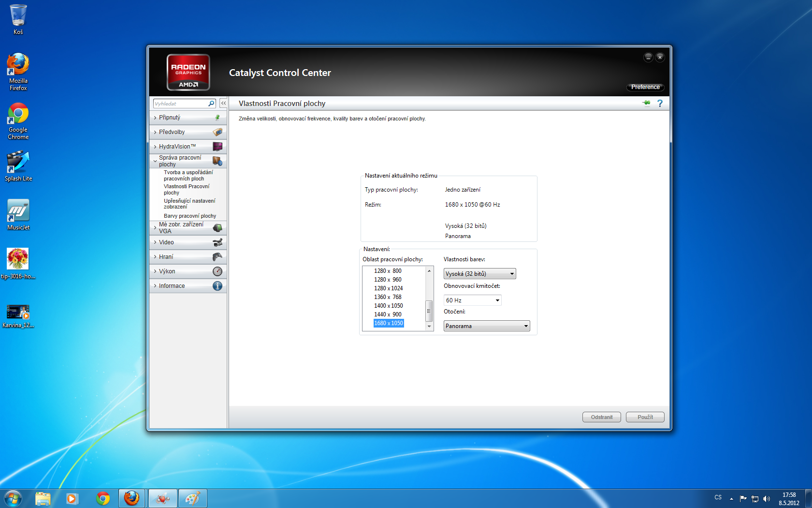This screenshot has width=812, height=508.
Task: Click resolution list scrollbar thumb
Action: tap(429, 311)
